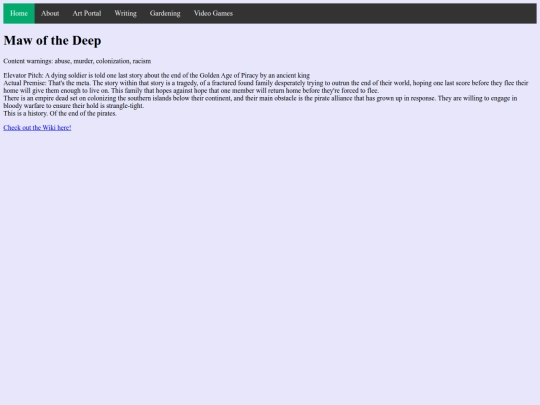
Task: Select the Writing navigation link
Action: 125,13
